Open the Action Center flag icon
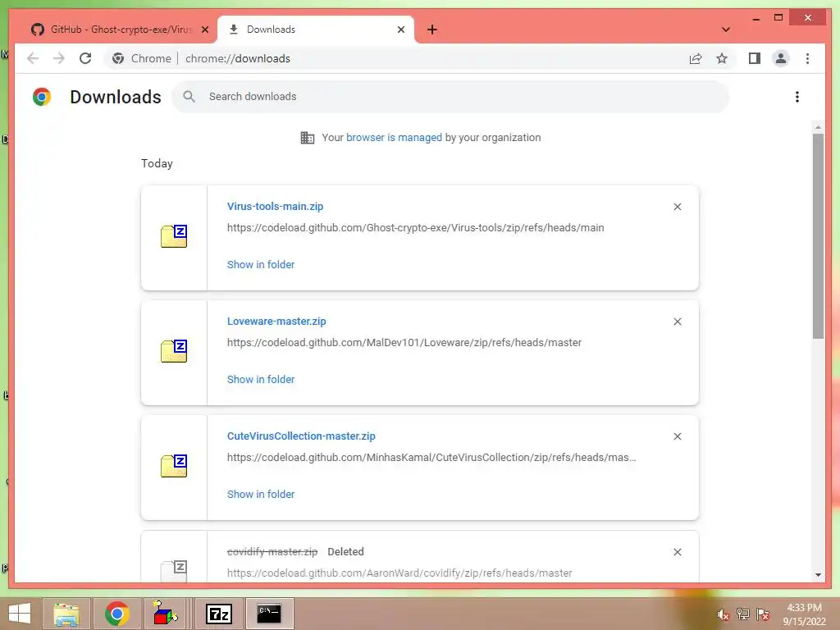840x630 pixels. 763,614
